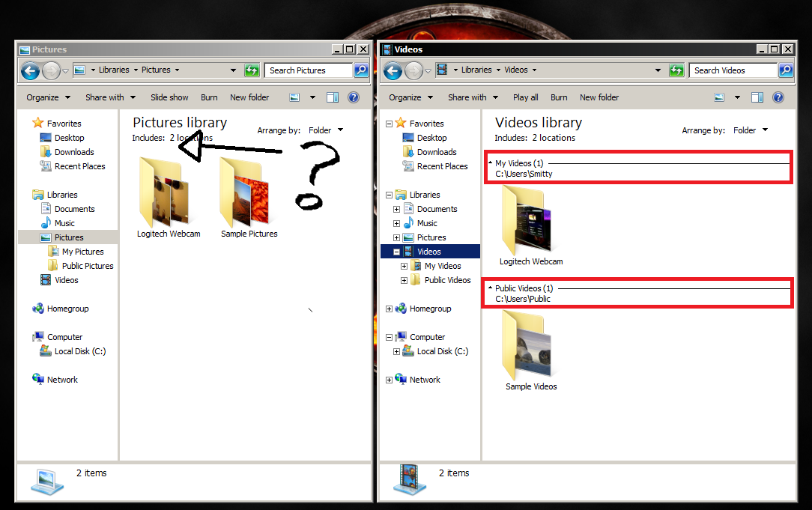Click 2 locations link in Videos library
The image size is (812, 510).
[x=554, y=138]
